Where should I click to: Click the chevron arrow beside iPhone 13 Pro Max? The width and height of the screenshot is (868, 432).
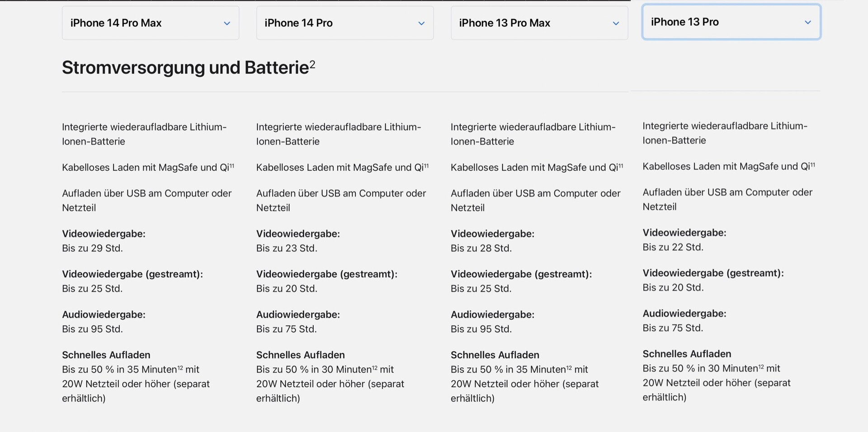[615, 23]
